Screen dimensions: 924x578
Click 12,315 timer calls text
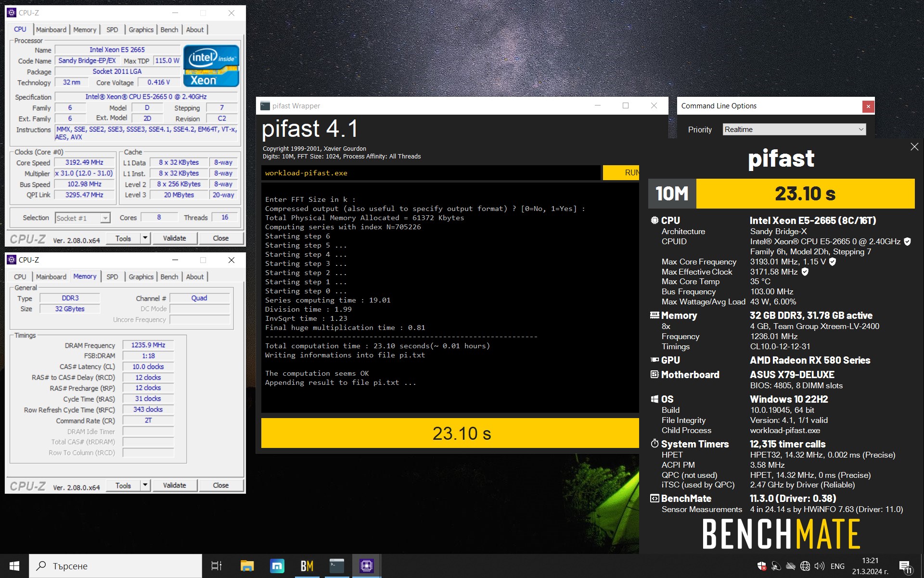787,444
